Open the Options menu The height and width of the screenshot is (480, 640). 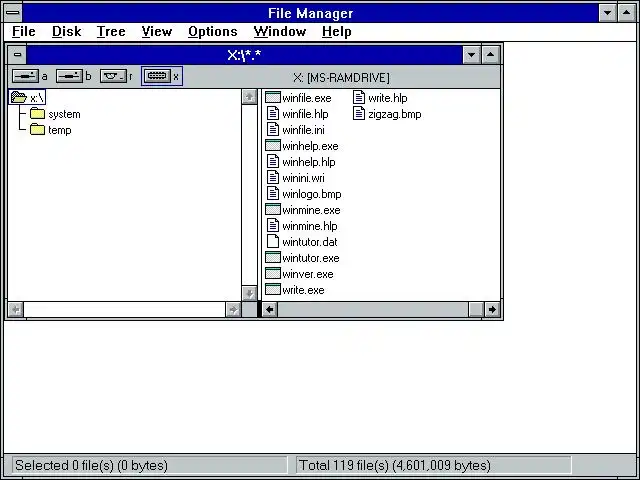click(213, 31)
